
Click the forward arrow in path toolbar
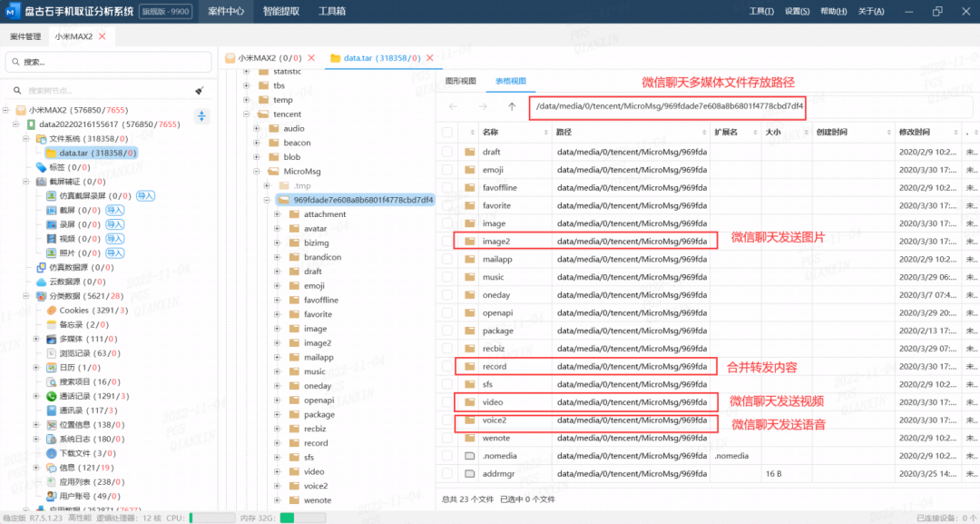click(x=483, y=106)
